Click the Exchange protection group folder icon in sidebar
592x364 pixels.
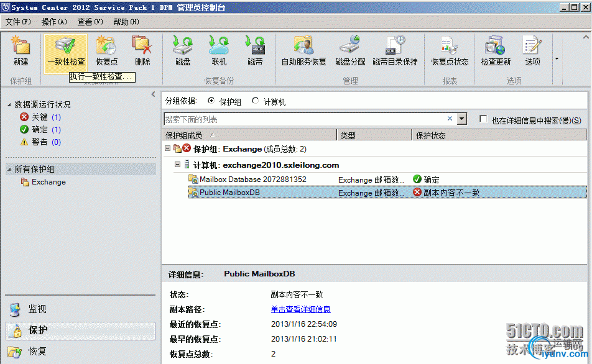coord(25,182)
